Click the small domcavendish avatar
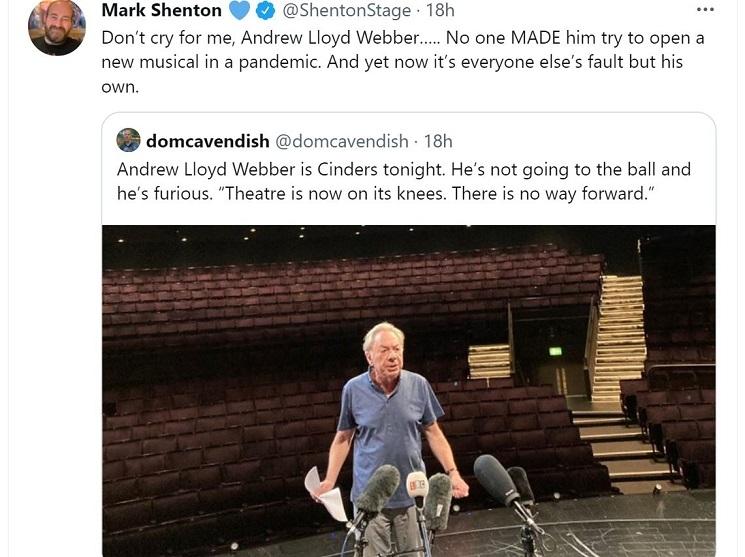The width and height of the screenshot is (745, 557). pyautogui.click(x=128, y=141)
